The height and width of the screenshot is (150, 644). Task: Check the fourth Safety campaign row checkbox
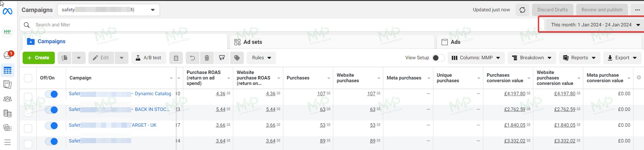(x=28, y=144)
